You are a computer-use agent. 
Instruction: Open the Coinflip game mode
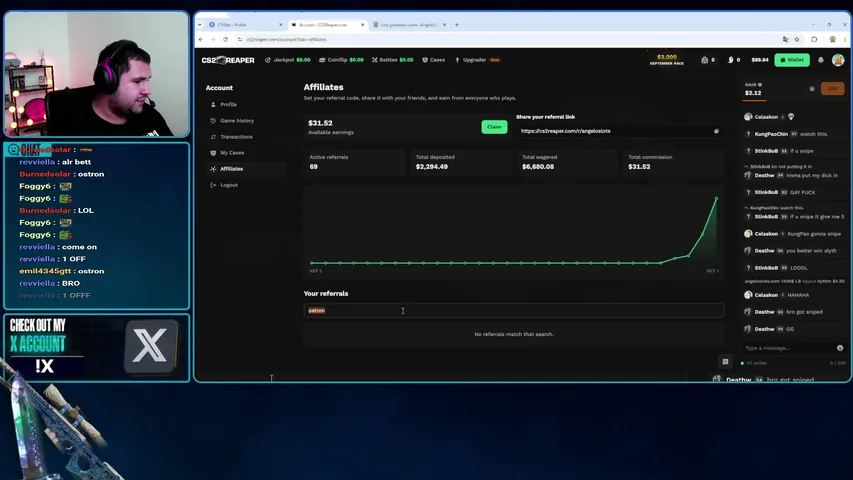(341, 60)
